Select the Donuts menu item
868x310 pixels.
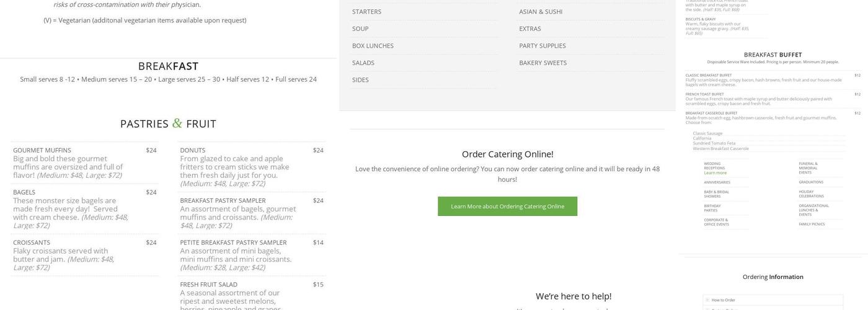[x=192, y=150]
